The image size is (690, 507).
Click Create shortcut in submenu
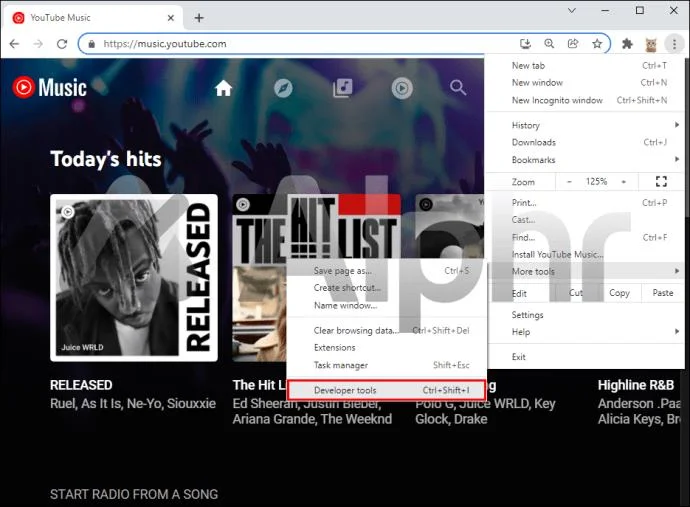pyautogui.click(x=386, y=288)
